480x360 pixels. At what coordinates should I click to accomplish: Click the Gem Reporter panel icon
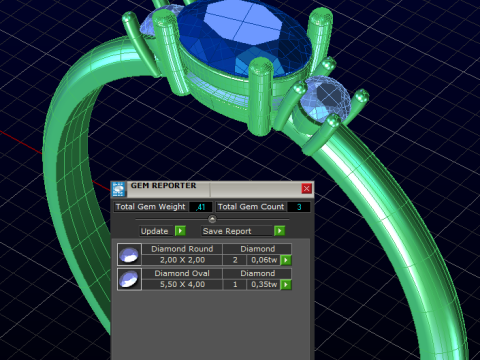(118, 189)
